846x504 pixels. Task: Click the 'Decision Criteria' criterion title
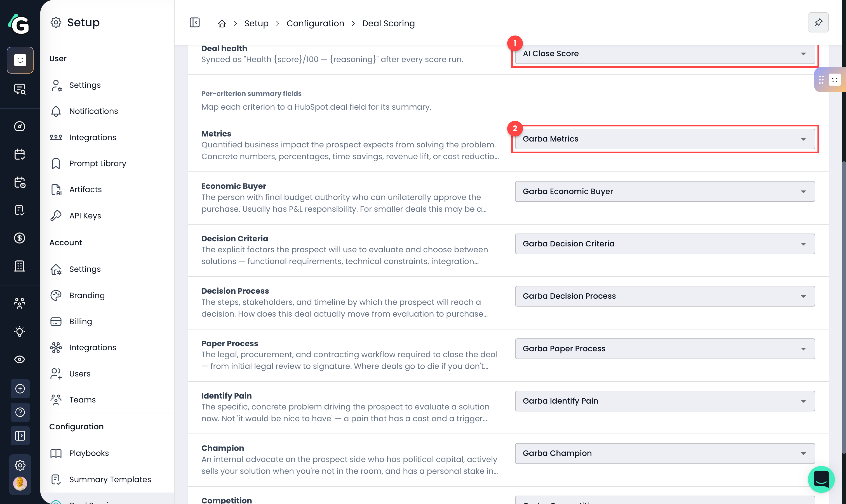(235, 239)
